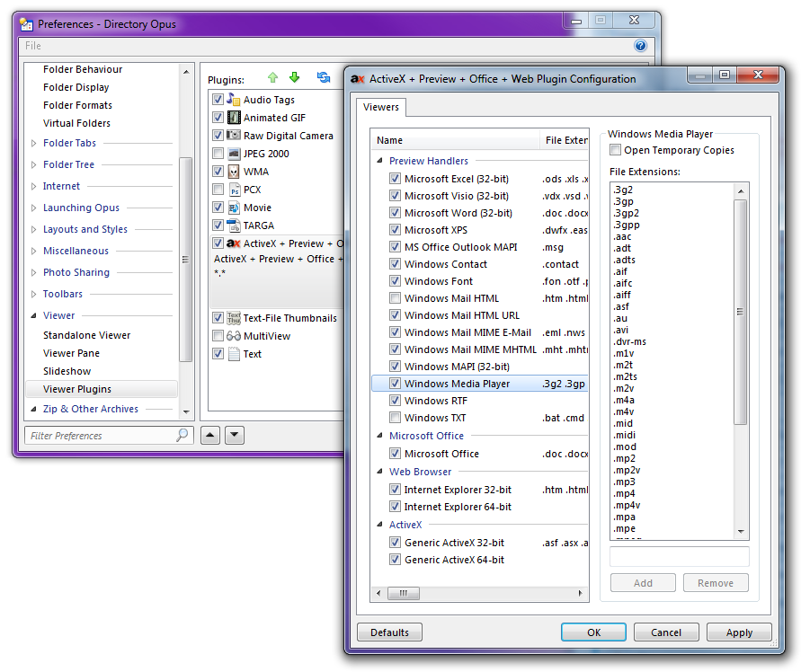
Task: Expand the Internet category
Action: [x=34, y=186]
